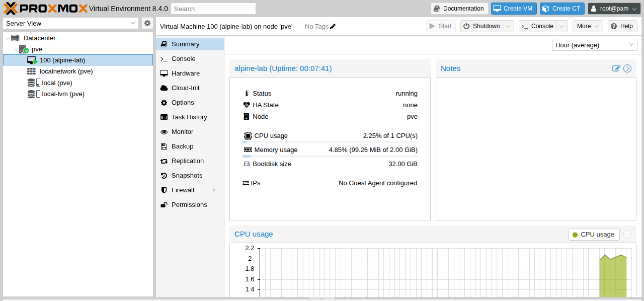Select localnetwork (pve) in the tree

pos(78,71)
